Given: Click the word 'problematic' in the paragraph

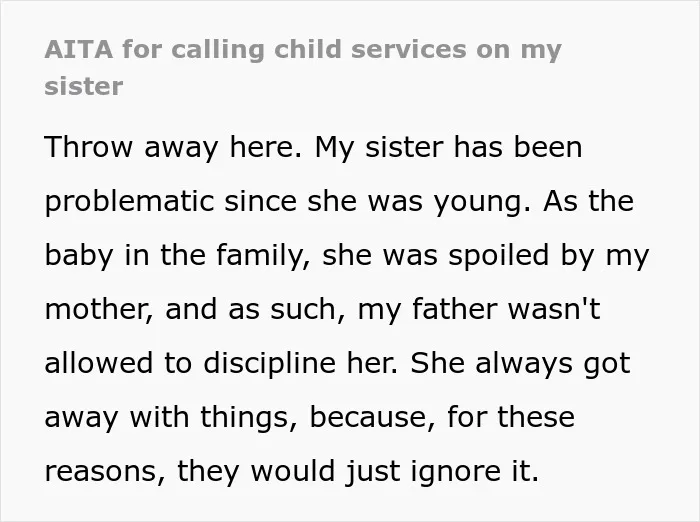Looking at the screenshot, I should click(129, 201).
